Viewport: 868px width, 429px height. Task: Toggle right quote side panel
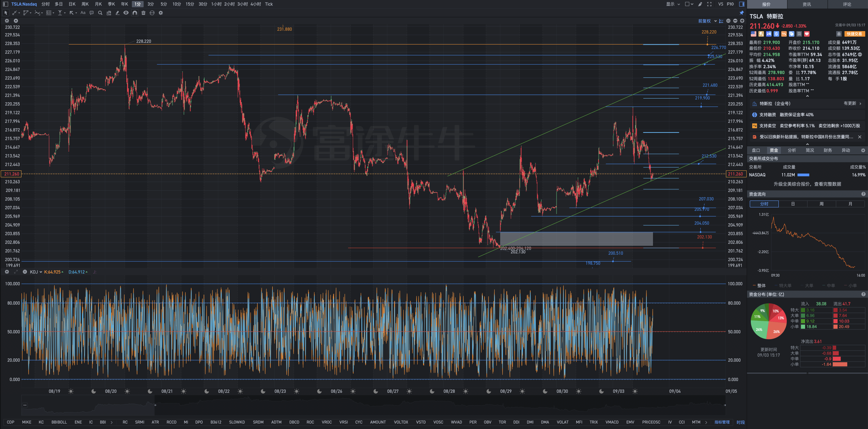point(741,4)
